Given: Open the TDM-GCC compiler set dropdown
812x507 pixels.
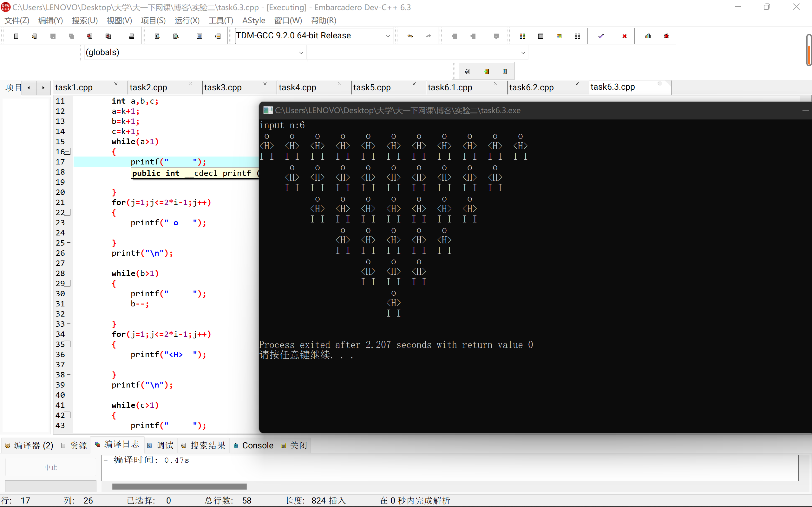Looking at the screenshot, I should click(388, 35).
